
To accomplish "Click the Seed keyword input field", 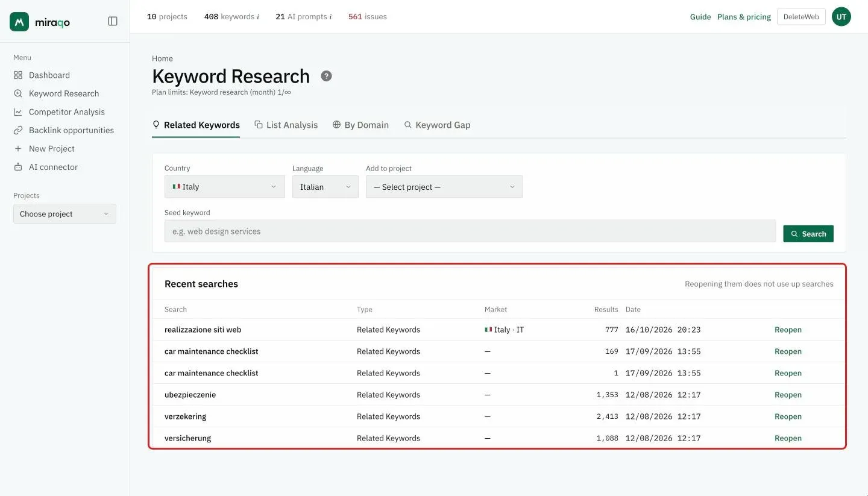I will 470,231.
